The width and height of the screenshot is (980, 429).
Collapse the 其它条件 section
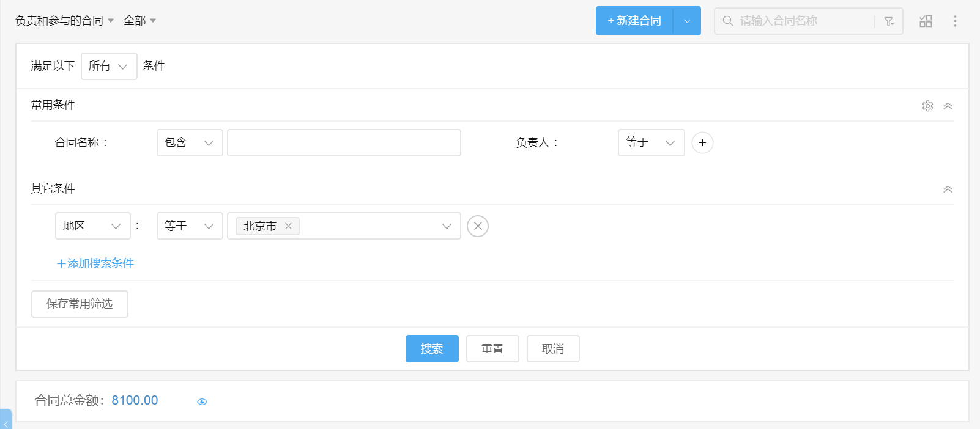click(x=948, y=189)
